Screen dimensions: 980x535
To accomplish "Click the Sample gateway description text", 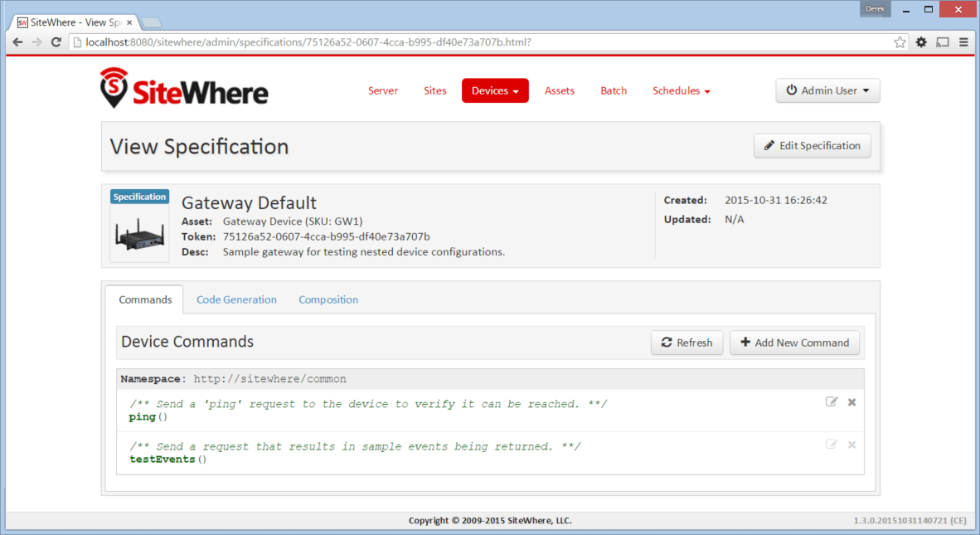I will point(364,252).
